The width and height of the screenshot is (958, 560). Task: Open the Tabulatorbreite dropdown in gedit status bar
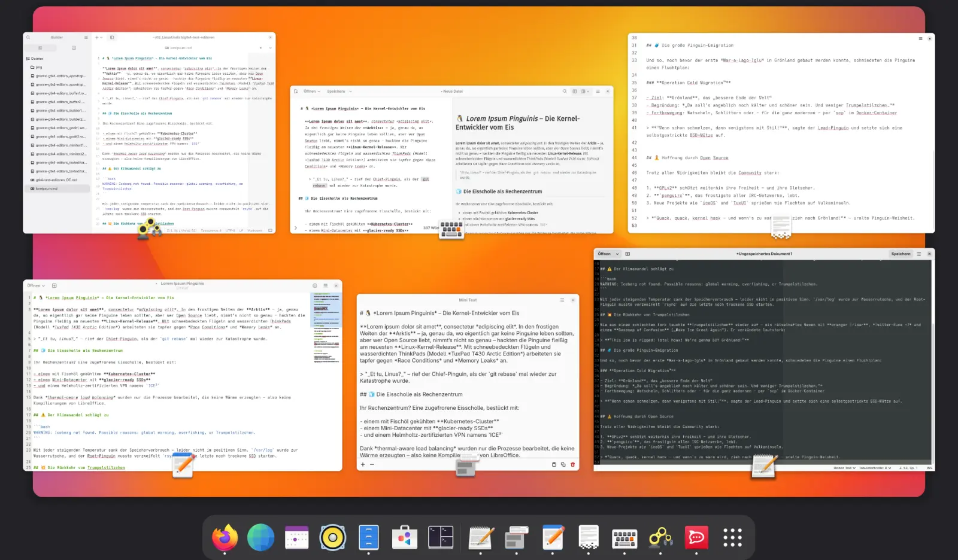click(875, 468)
